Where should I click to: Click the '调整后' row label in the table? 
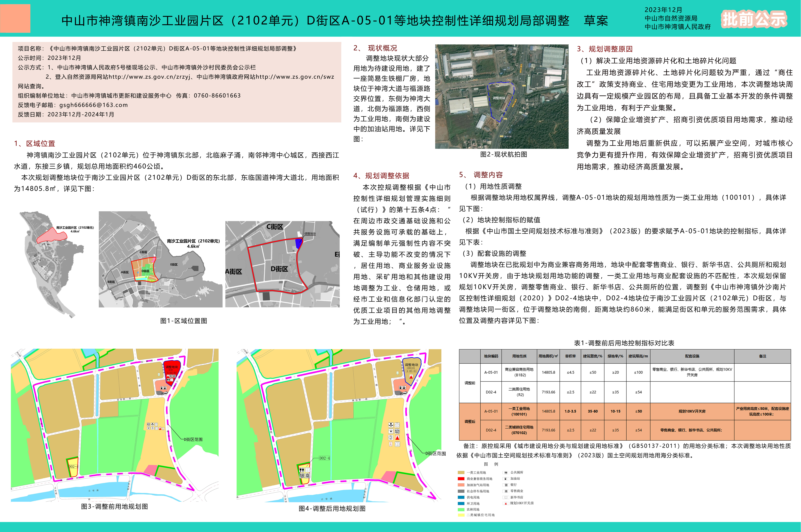tap(470, 422)
